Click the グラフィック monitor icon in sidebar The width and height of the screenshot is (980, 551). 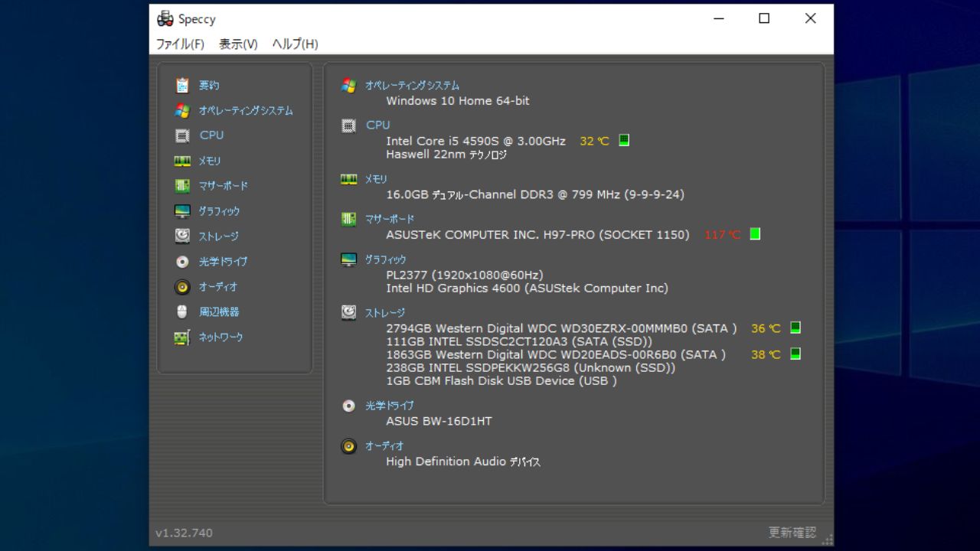(x=182, y=211)
